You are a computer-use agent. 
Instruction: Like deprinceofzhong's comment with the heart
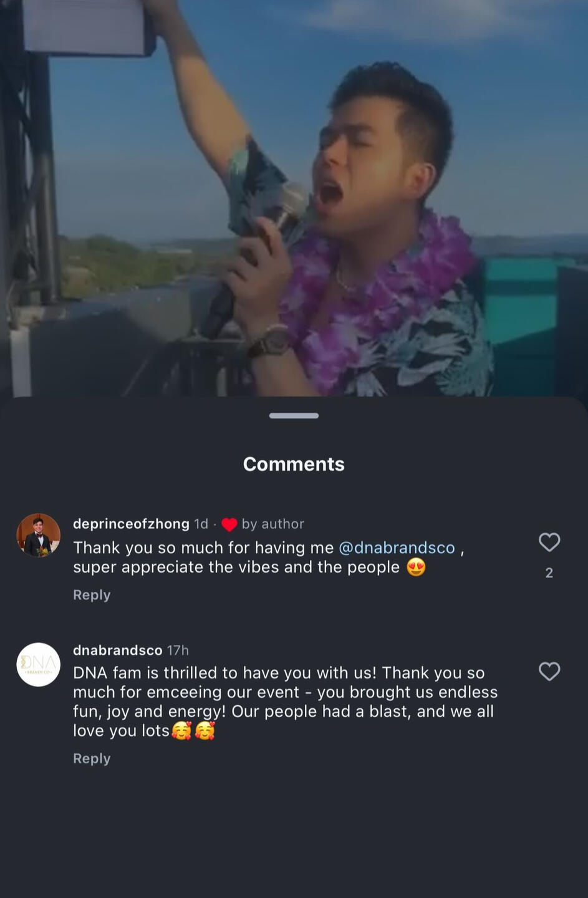549,542
